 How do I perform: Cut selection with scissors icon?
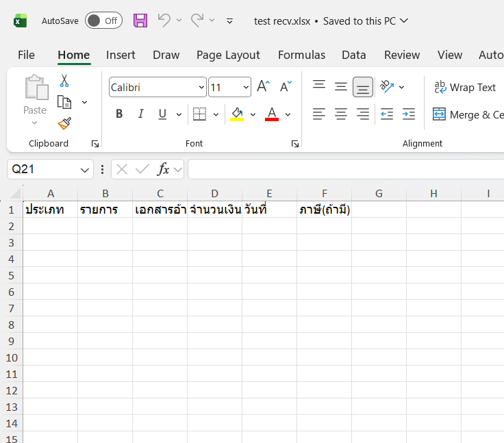click(64, 80)
